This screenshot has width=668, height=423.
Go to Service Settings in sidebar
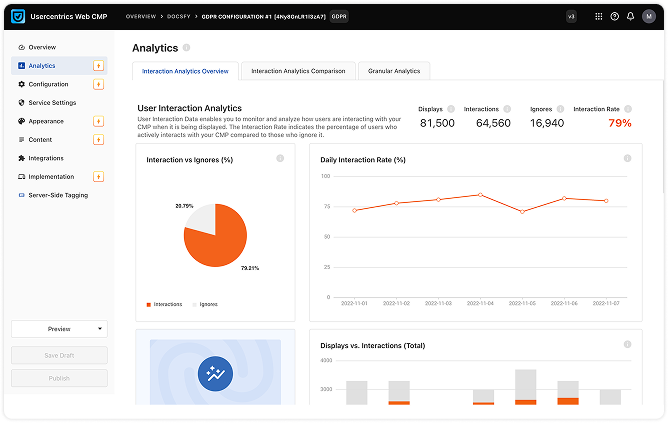coord(51,102)
